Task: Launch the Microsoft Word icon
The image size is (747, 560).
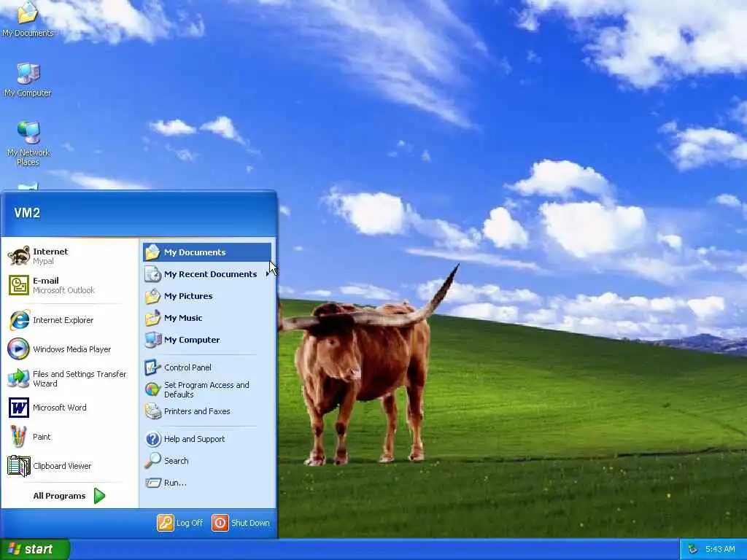Action: pos(18,408)
